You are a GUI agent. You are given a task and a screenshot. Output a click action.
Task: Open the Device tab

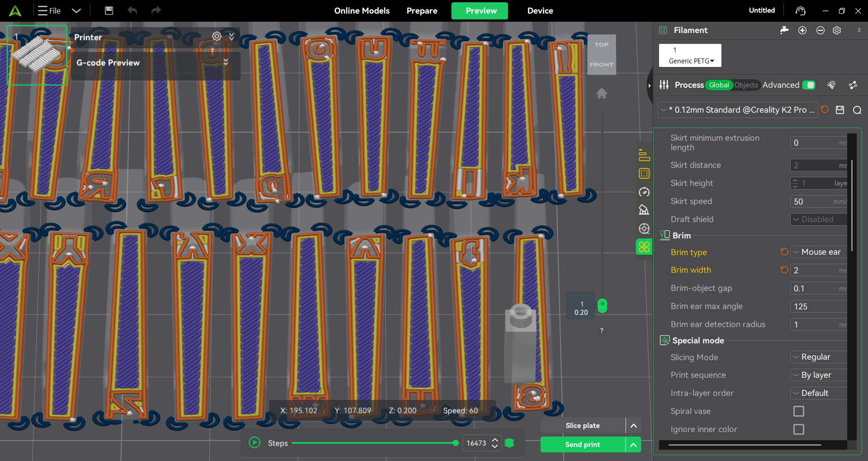point(540,10)
